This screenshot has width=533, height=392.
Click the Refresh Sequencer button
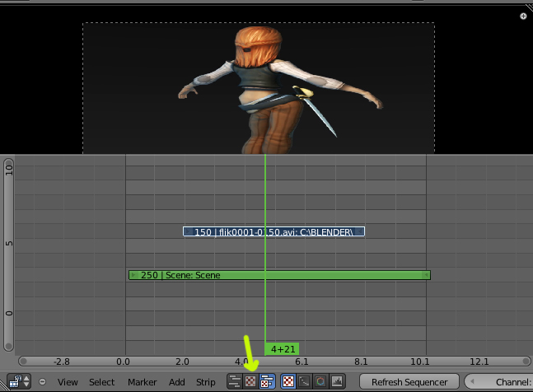[409, 382]
